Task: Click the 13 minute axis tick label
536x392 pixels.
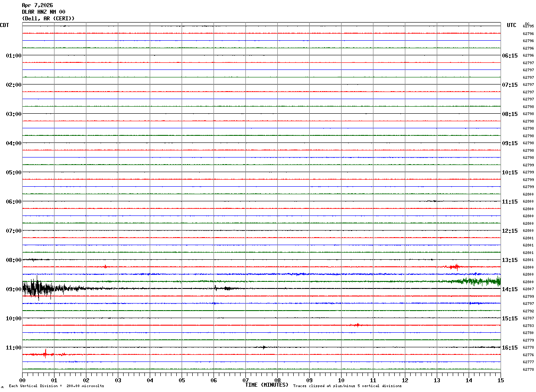Action: pos(437,380)
